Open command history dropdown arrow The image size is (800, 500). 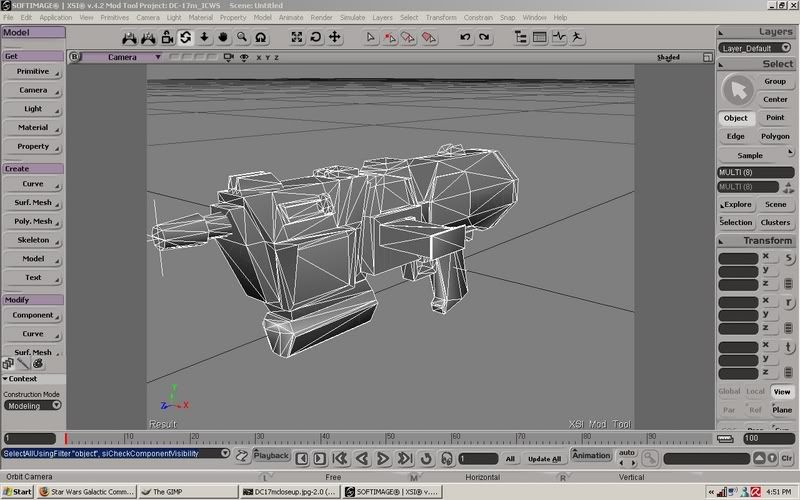(x=224, y=453)
